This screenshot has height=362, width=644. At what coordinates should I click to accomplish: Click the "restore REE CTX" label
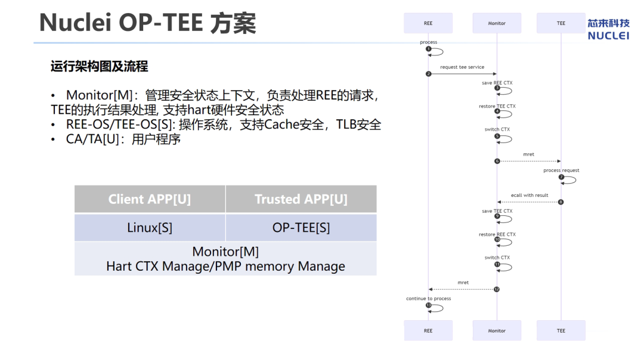497,234
